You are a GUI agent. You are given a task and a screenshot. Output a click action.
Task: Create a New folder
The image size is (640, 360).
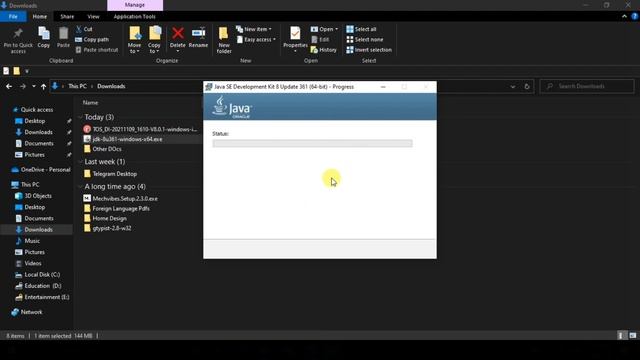[224, 40]
